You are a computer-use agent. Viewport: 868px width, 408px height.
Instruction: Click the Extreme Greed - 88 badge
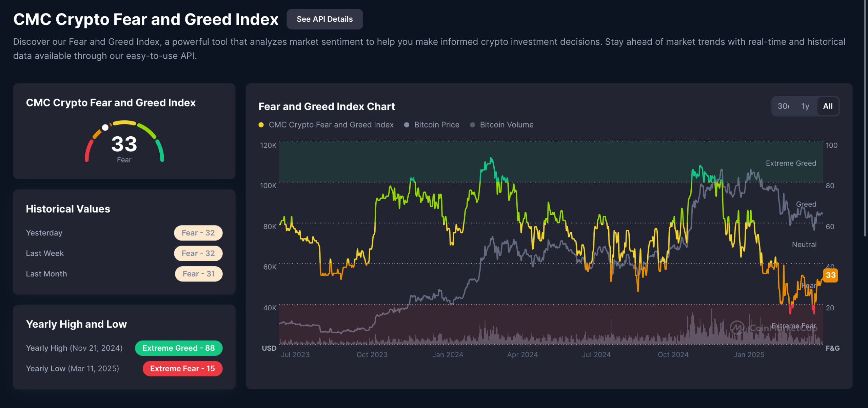[x=179, y=348]
